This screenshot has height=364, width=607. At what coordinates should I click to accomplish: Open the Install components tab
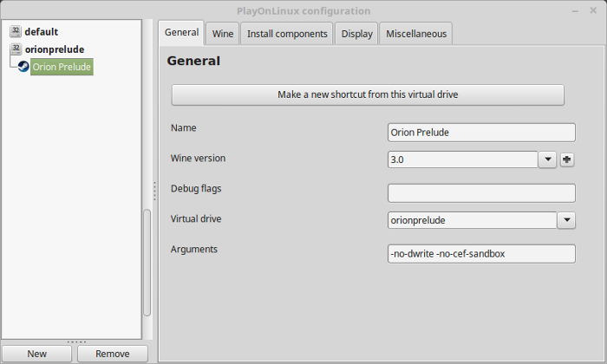(287, 34)
